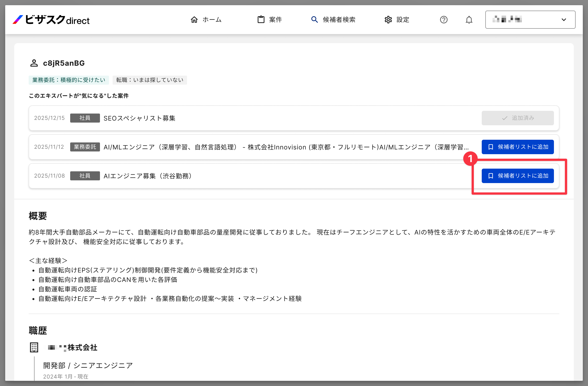Click bookmark icon on AI/MLエンジニア row button
Screen dimensions: 588x386
pyautogui.click(x=491, y=147)
